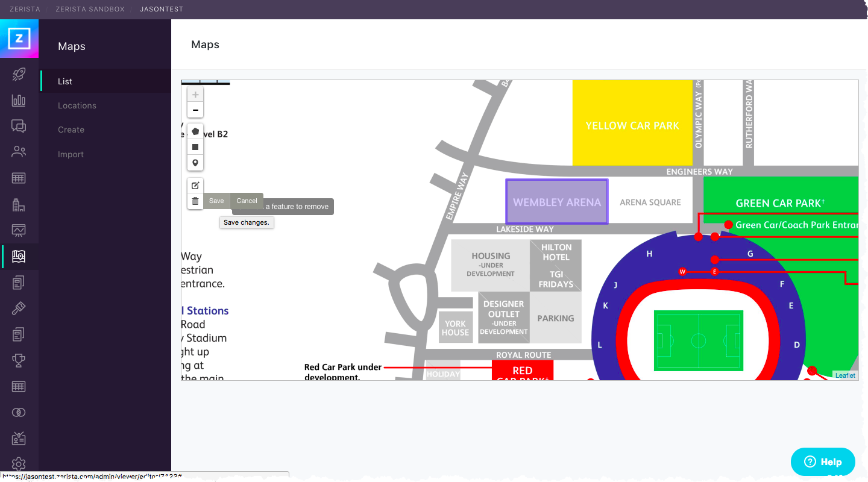Select the Wembley Arena highlighted region

(x=557, y=202)
